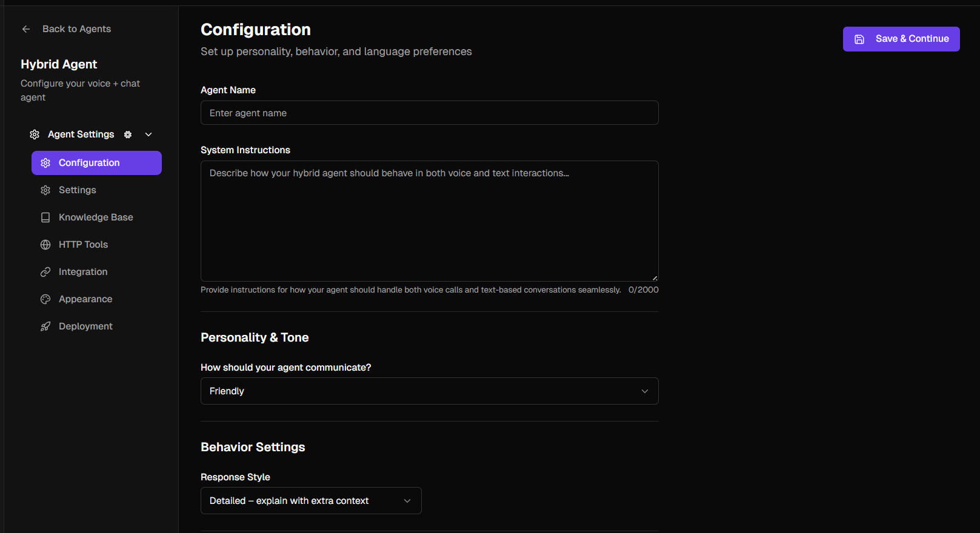The width and height of the screenshot is (980, 533).
Task: Click the save disk icon
Action: 859,39
